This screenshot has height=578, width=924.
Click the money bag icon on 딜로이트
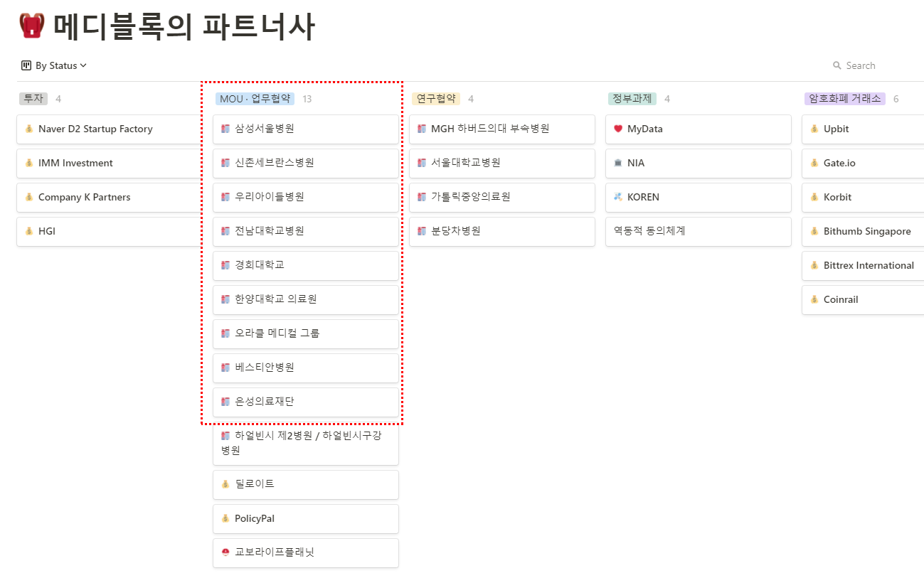click(225, 484)
